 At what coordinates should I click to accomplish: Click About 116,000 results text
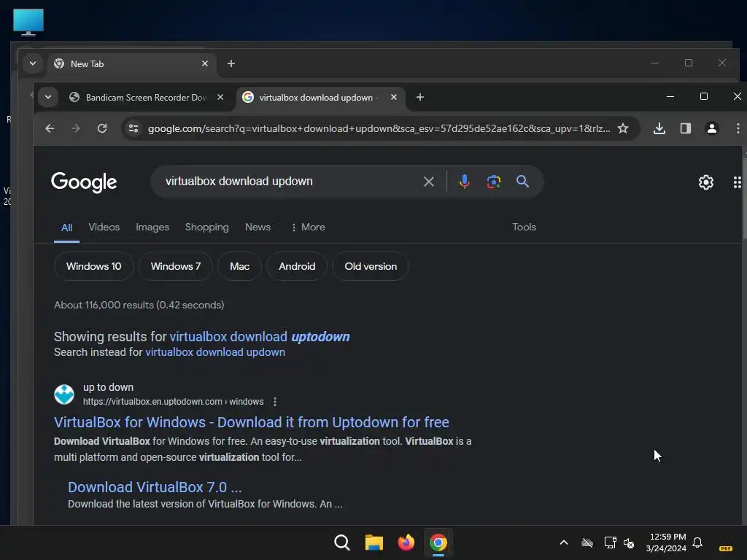point(139,305)
